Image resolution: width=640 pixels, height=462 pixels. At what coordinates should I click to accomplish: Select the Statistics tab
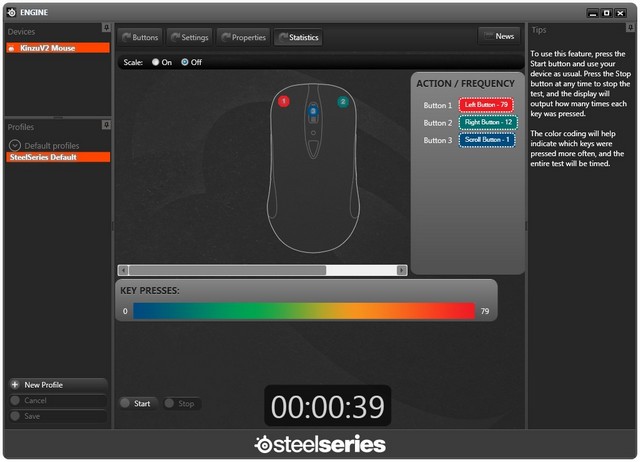coord(299,38)
